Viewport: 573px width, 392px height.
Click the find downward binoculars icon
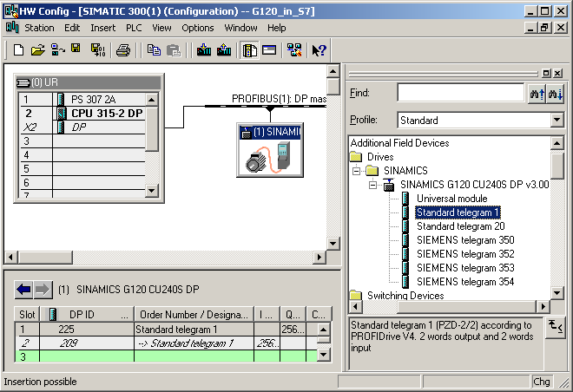coord(555,94)
